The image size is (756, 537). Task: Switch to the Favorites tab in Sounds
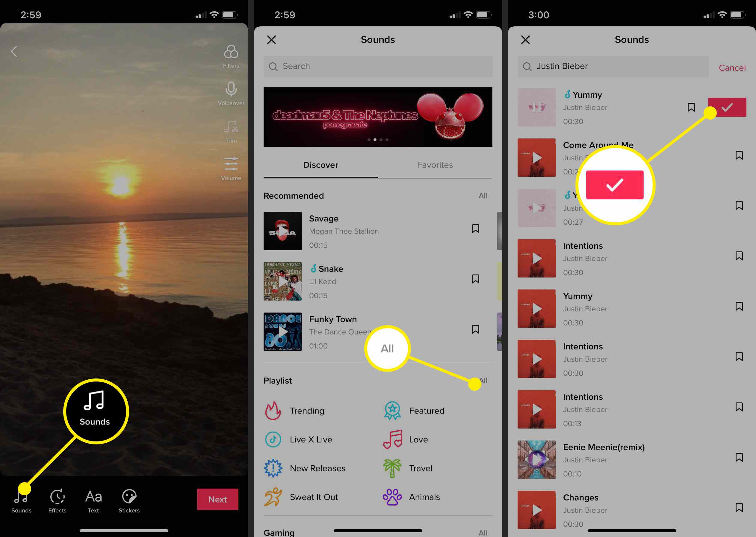pos(435,165)
